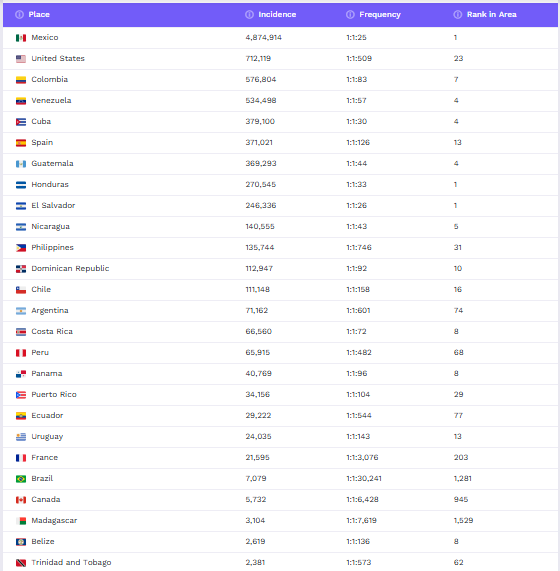Open the United States place link
Viewport: 560px width, 571px height.
[58, 59]
